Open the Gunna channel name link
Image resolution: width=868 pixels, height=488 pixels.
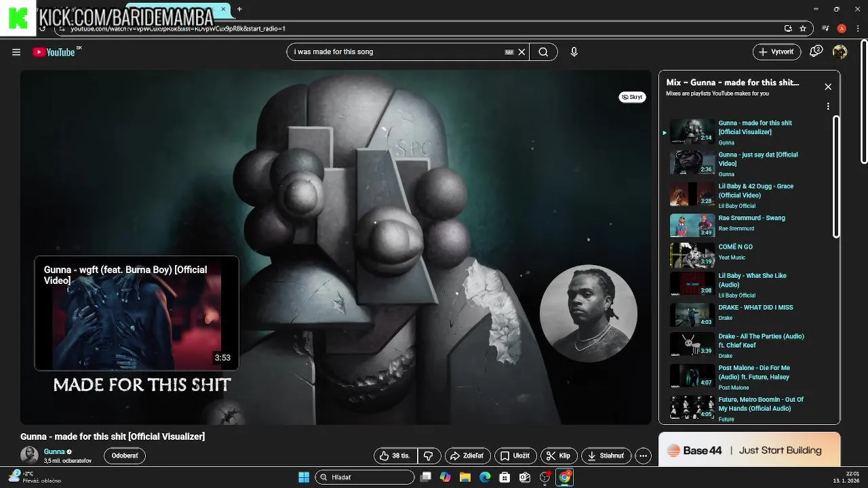[54, 452]
